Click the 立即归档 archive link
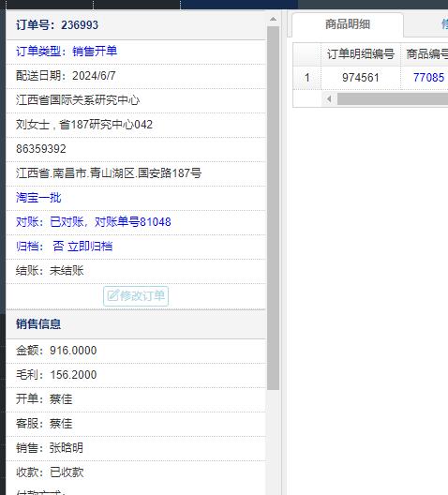The width and height of the screenshot is (448, 495). 90,247
